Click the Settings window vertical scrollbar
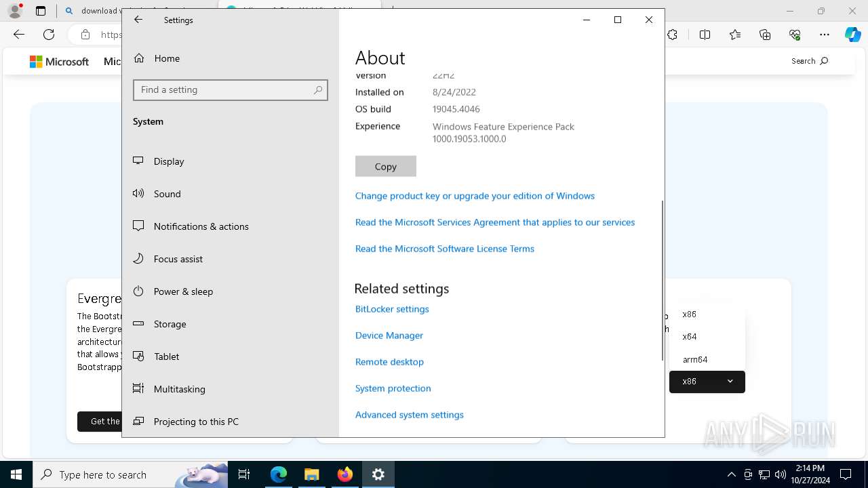The height and width of the screenshot is (488, 868). pos(663,279)
